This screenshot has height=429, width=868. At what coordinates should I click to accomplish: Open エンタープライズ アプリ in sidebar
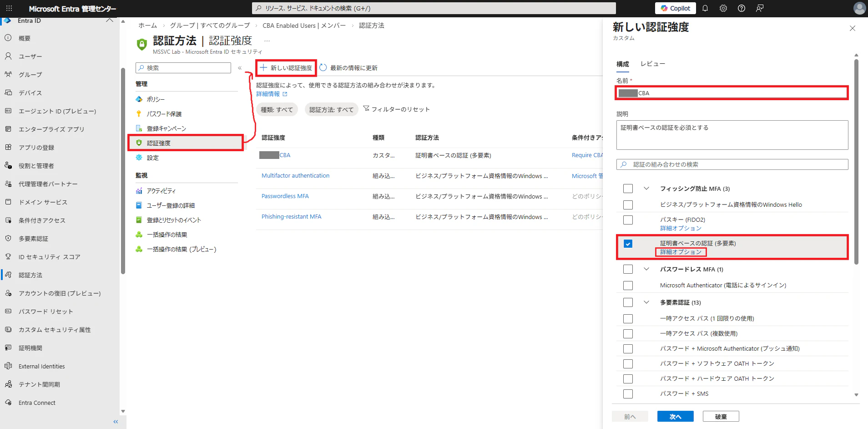[51, 129]
